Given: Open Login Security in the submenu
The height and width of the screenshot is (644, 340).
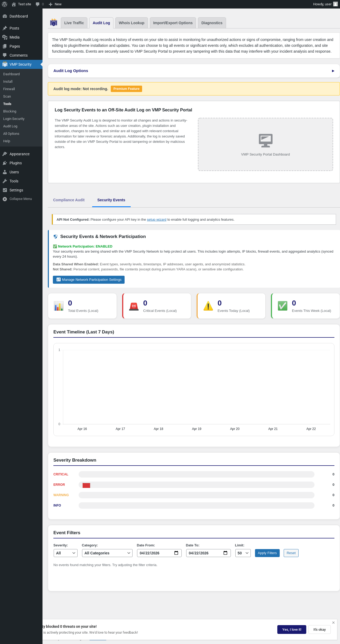Looking at the screenshot, I should (x=14, y=119).
